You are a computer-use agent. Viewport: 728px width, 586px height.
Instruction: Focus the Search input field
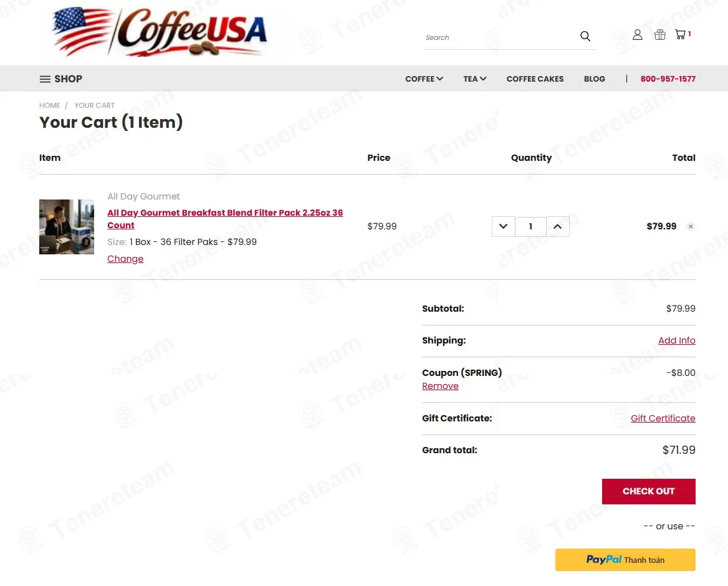point(501,37)
